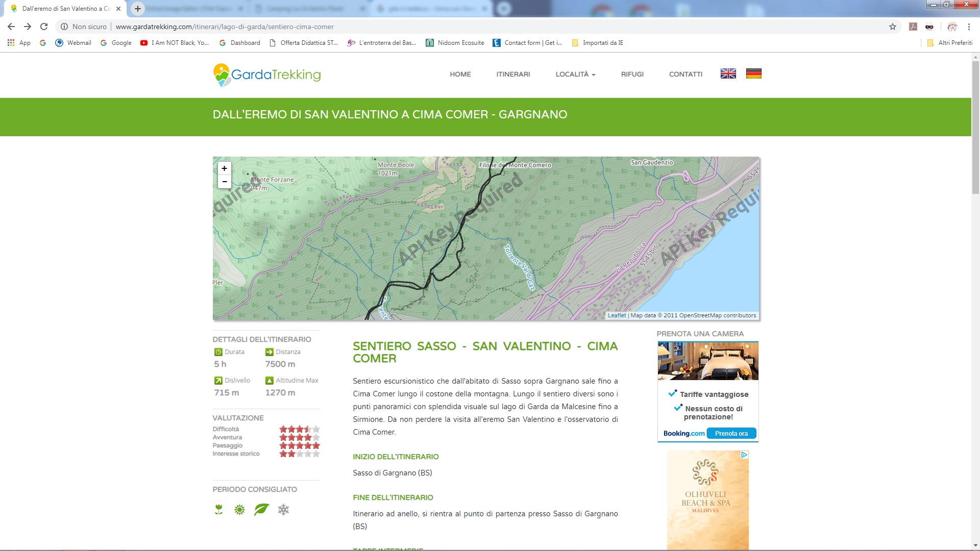The image size is (980, 551).
Task: Open L'entroterra del Bas... bookmark
Action: pyautogui.click(x=382, y=43)
